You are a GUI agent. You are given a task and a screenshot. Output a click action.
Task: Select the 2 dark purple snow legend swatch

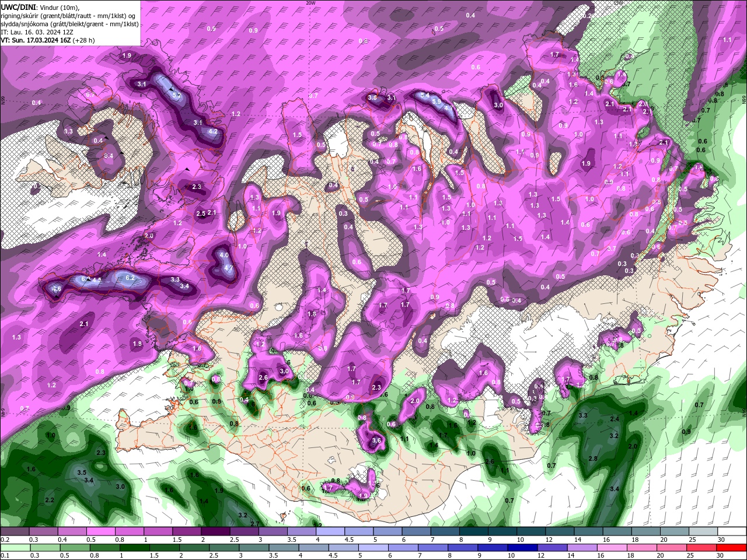(215, 531)
